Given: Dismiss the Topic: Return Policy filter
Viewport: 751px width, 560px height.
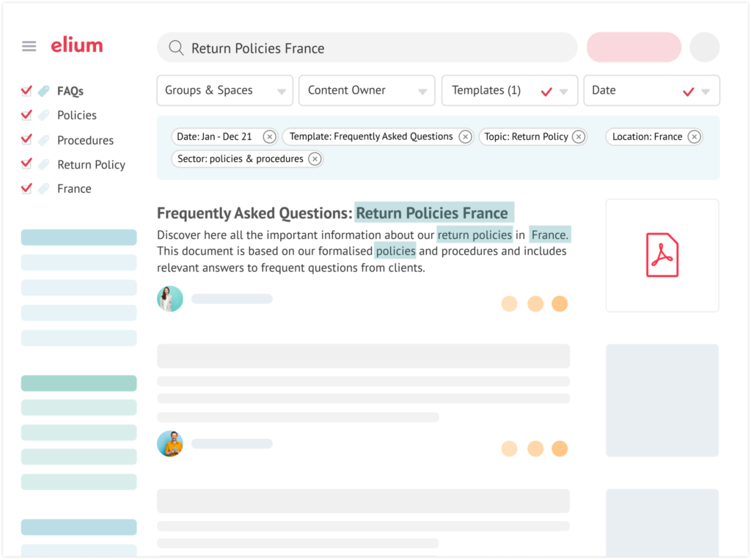Looking at the screenshot, I should [x=579, y=136].
